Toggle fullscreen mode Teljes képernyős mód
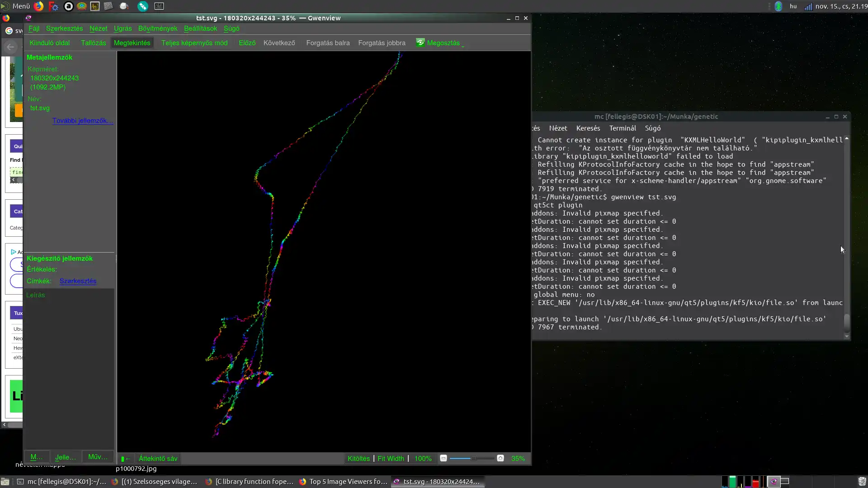Screen dimensions: 868x488 coord(194,42)
